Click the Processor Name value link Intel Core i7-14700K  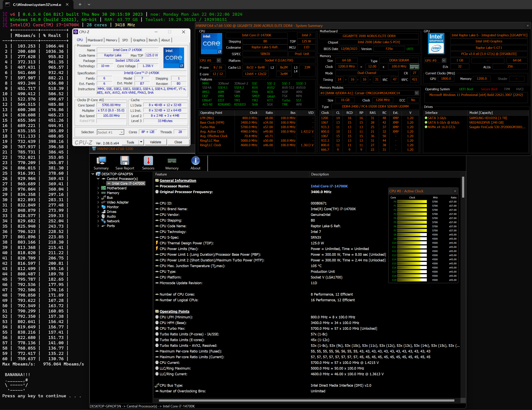[329, 186]
